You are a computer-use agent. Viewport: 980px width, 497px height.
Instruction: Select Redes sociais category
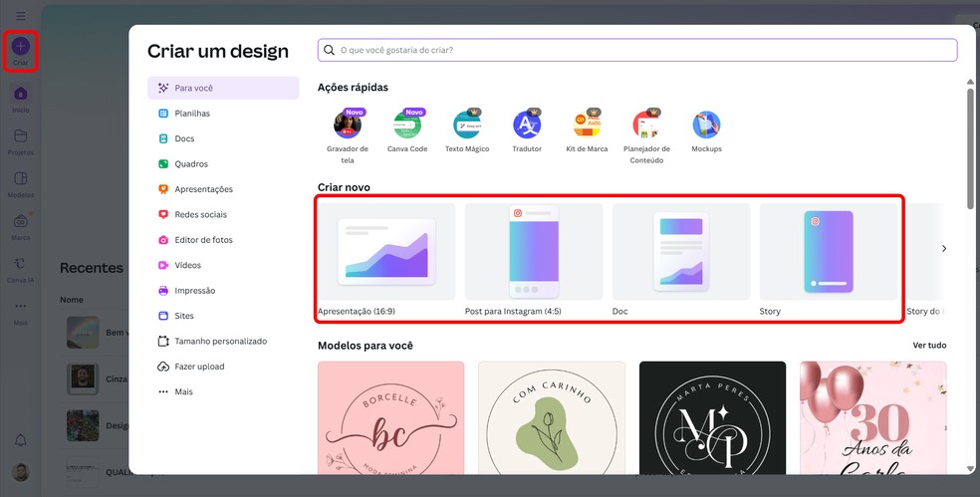[223, 214]
